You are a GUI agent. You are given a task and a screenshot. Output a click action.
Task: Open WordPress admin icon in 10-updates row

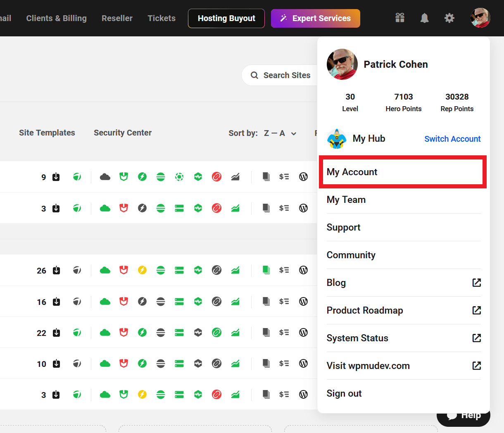pos(303,364)
